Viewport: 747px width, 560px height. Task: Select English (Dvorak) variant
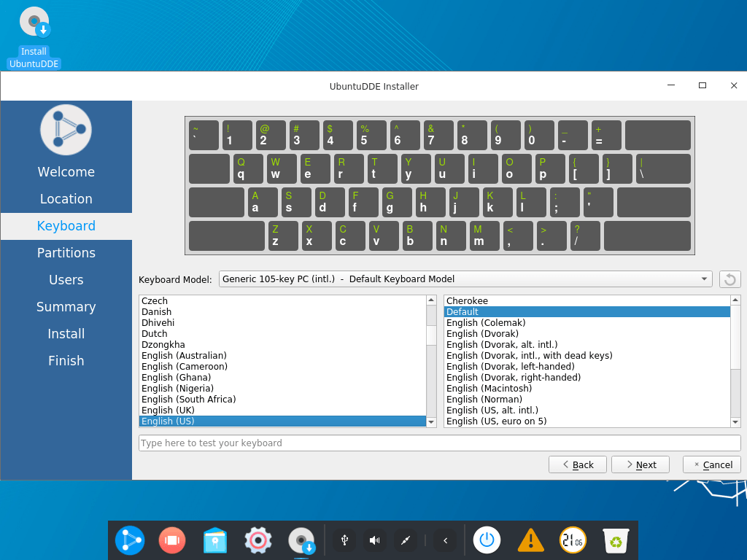(x=587, y=334)
